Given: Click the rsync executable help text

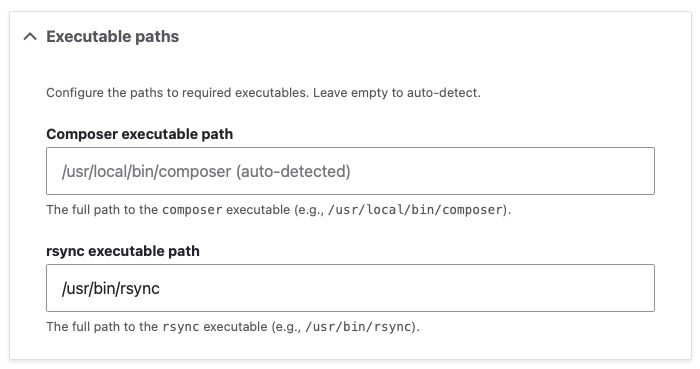Looking at the screenshot, I should coord(233,327).
